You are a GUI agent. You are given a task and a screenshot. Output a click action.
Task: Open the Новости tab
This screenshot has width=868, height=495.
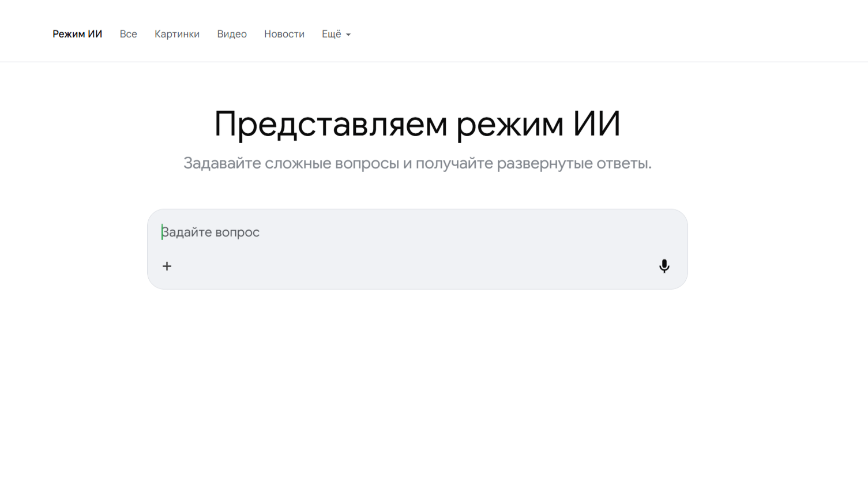tap(284, 34)
